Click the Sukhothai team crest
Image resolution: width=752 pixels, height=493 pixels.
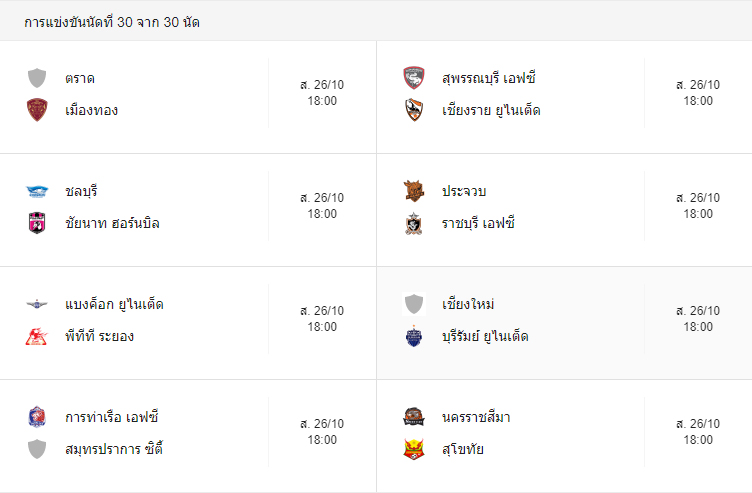tap(413, 449)
